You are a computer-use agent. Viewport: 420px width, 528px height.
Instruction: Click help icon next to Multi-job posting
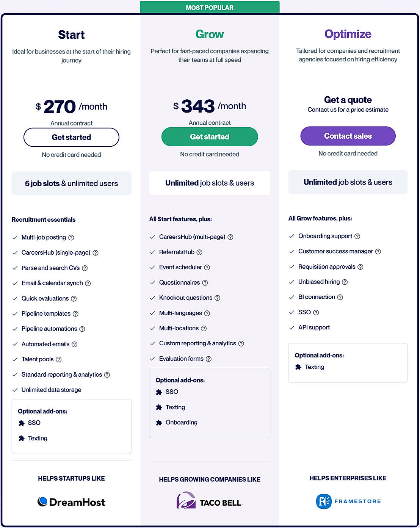(x=71, y=238)
